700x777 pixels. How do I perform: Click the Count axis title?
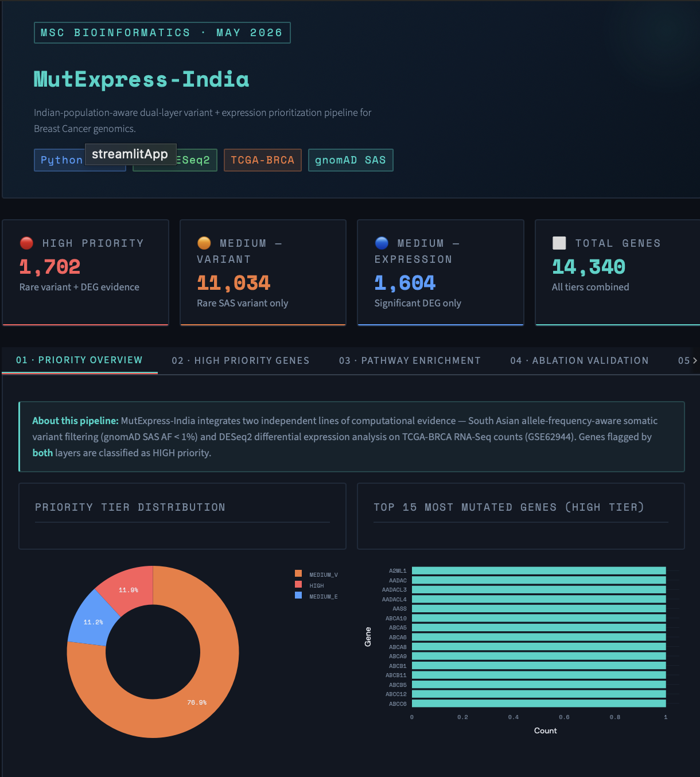coord(545,731)
